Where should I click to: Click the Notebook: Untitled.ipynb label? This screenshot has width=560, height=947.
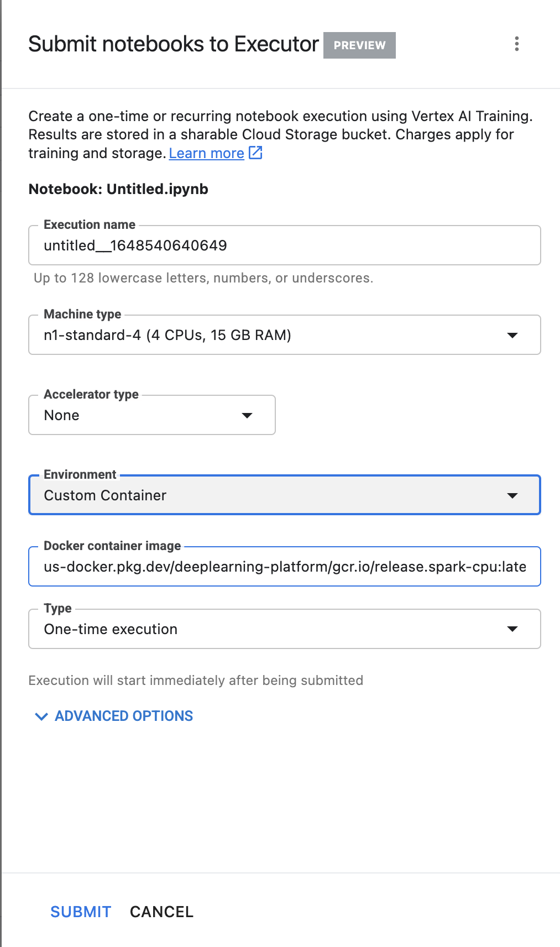point(118,189)
